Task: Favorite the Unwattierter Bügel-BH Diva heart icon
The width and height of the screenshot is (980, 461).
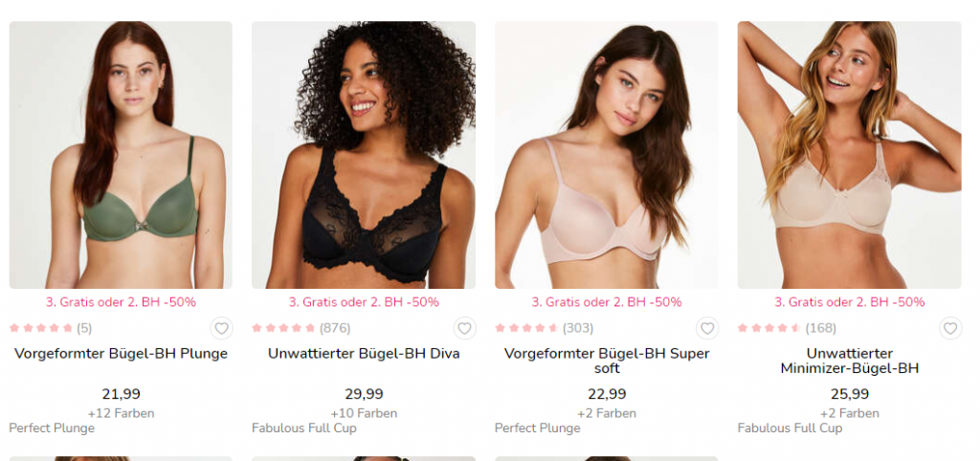Action: click(464, 328)
